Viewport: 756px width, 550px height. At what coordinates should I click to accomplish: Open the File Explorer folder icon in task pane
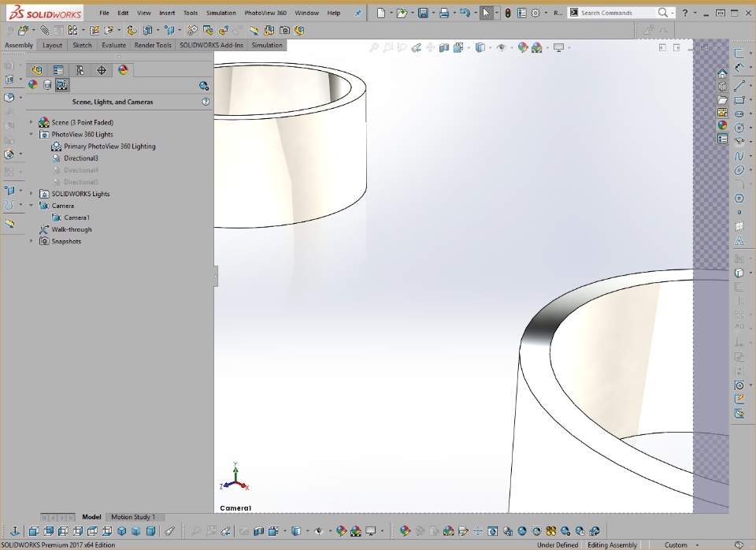point(722,99)
